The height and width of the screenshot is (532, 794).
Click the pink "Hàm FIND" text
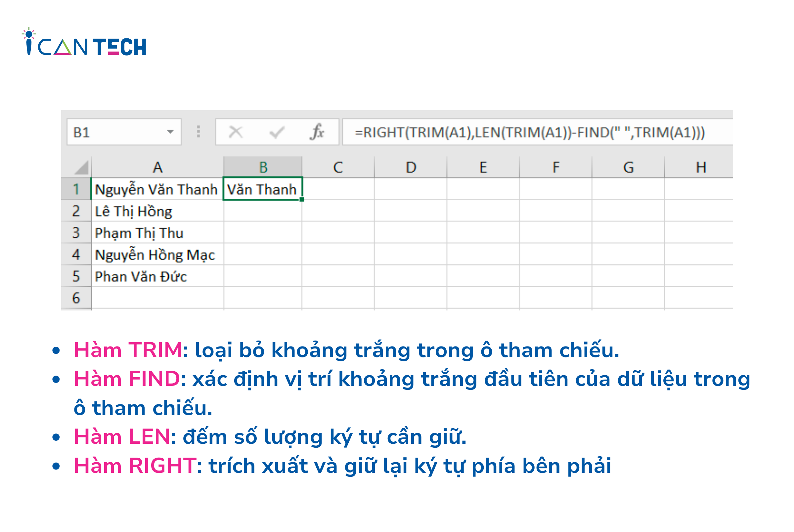click(x=127, y=379)
